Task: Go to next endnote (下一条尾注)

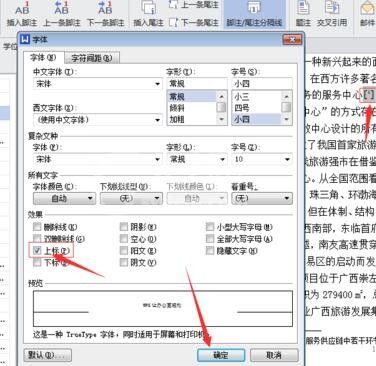Action: 194,22
